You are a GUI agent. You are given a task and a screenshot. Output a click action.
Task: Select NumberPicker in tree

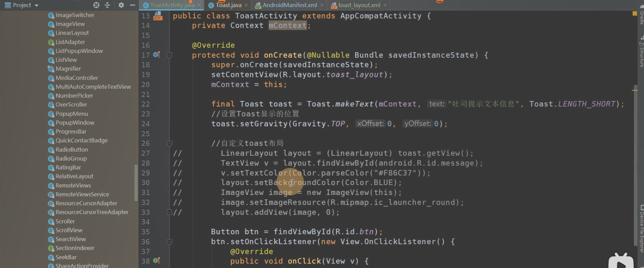(74, 96)
